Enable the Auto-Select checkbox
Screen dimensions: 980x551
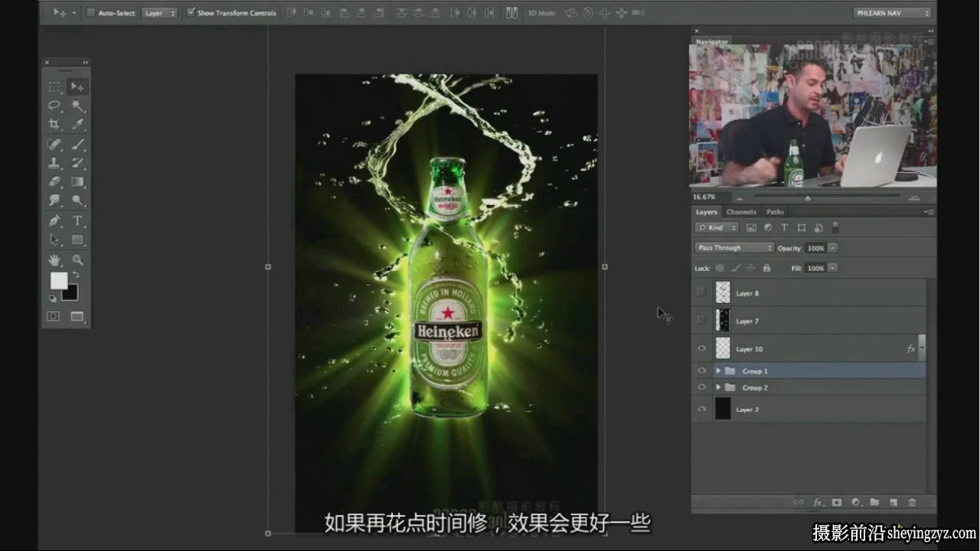pyautogui.click(x=90, y=13)
